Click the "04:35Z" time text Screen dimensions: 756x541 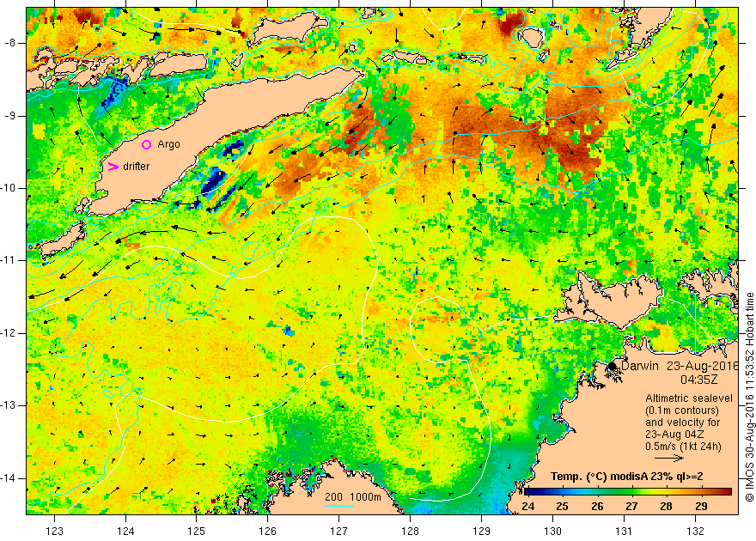(699, 380)
